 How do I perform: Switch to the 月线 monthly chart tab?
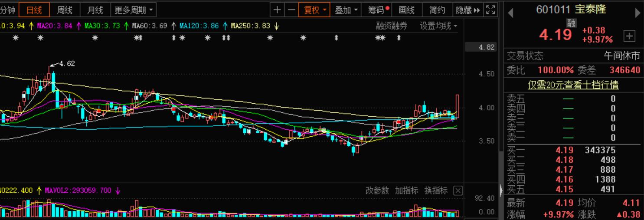95,10
